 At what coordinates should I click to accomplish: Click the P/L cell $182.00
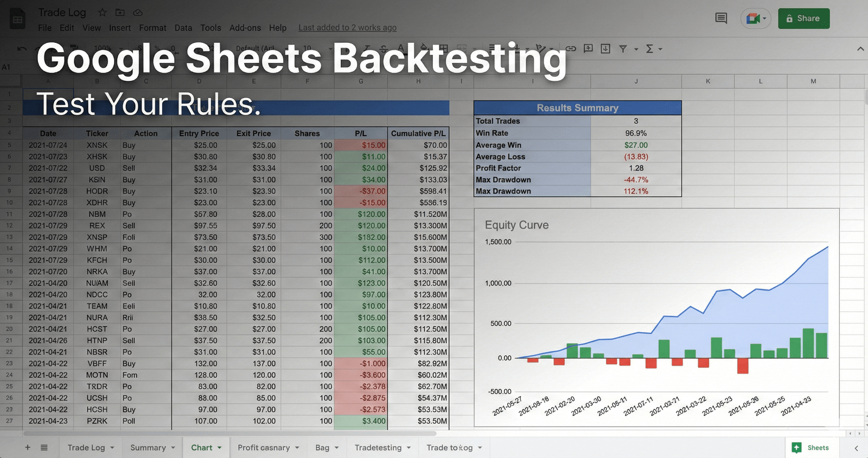pos(361,237)
